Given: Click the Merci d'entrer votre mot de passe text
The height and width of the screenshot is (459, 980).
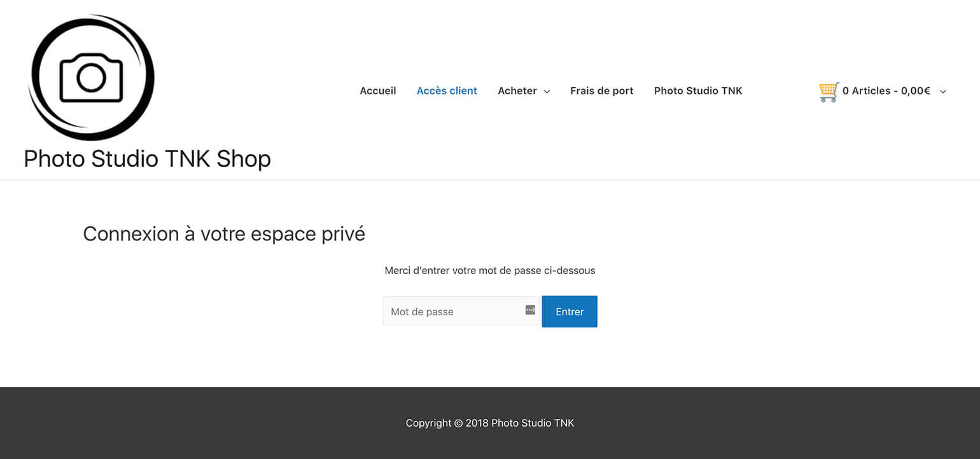Looking at the screenshot, I should click(x=489, y=271).
